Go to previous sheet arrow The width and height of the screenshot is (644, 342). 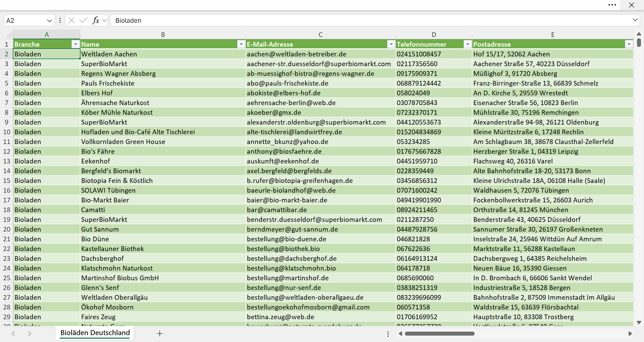pyautogui.click(x=13, y=333)
